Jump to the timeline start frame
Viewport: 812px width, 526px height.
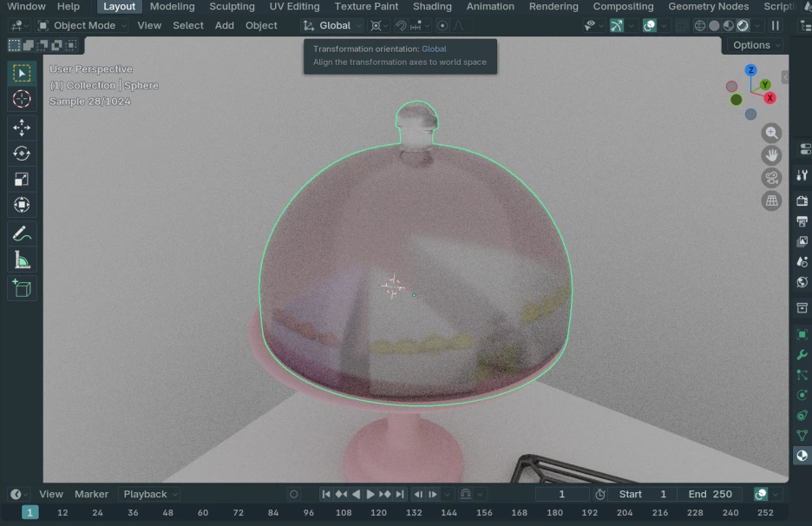coord(325,494)
